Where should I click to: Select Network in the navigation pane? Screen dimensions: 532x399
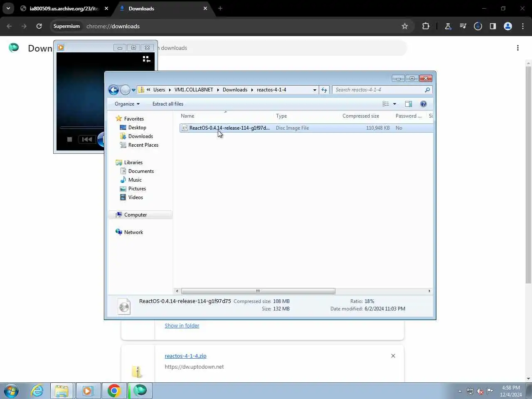133,232
